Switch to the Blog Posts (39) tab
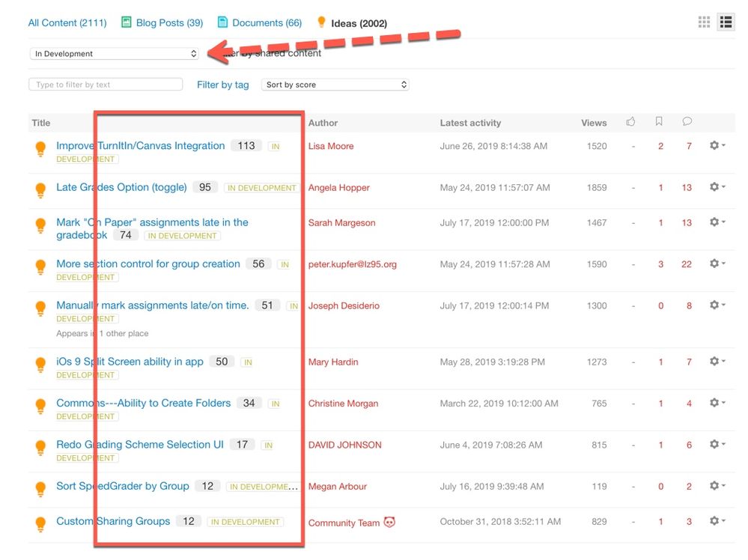 pos(162,23)
